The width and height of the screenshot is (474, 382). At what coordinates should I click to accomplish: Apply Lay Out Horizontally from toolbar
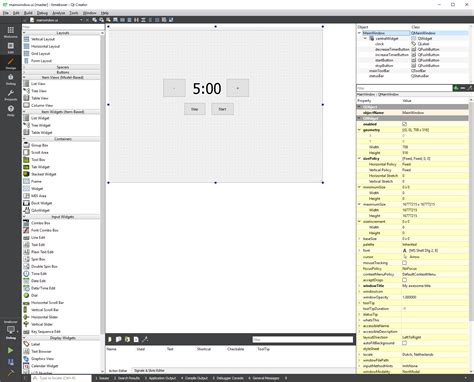pos(122,20)
